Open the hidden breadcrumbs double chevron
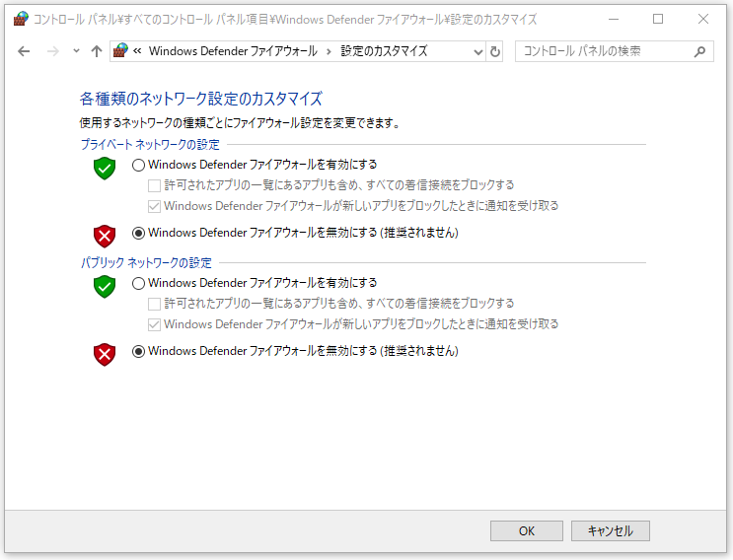 (x=137, y=51)
